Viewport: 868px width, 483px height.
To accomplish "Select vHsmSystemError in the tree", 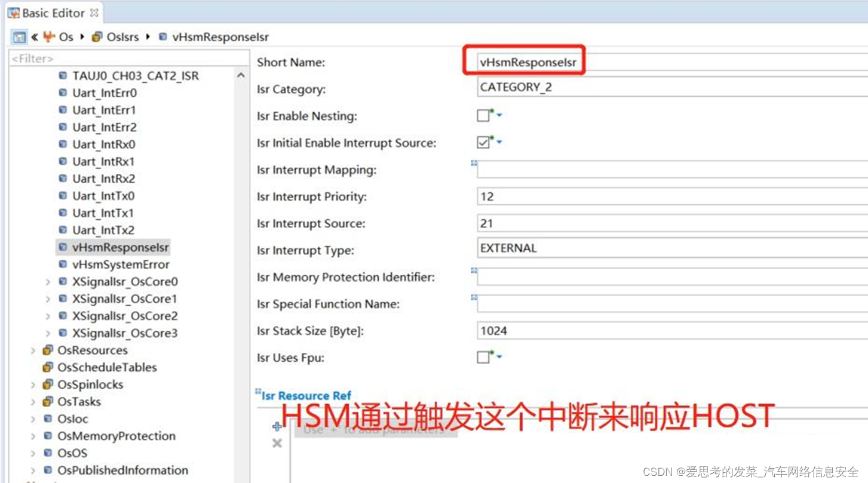I will [x=121, y=264].
